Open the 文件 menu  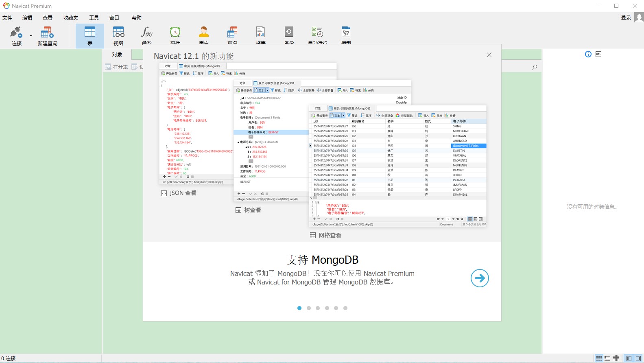pyautogui.click(x=7, y=18)
